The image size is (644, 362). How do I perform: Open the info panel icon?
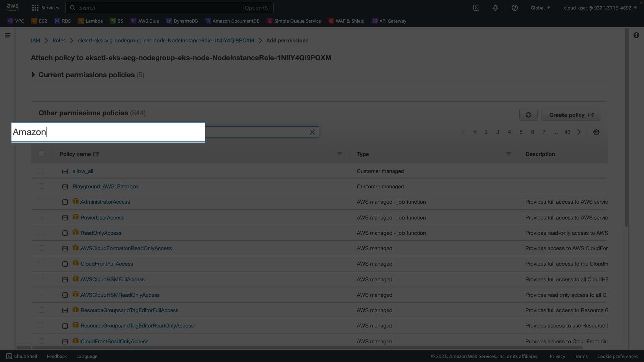(x=636, y=35)
